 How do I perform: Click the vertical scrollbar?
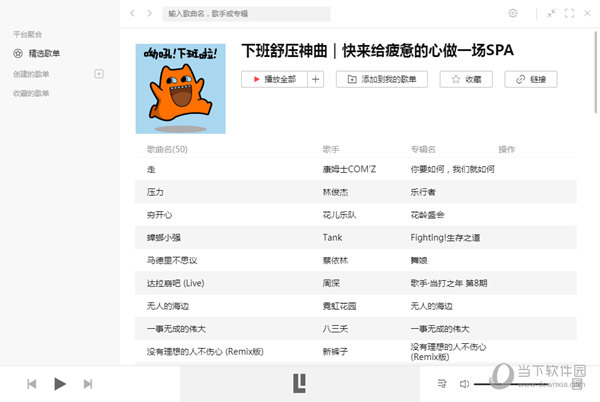[x=595, y=73]
